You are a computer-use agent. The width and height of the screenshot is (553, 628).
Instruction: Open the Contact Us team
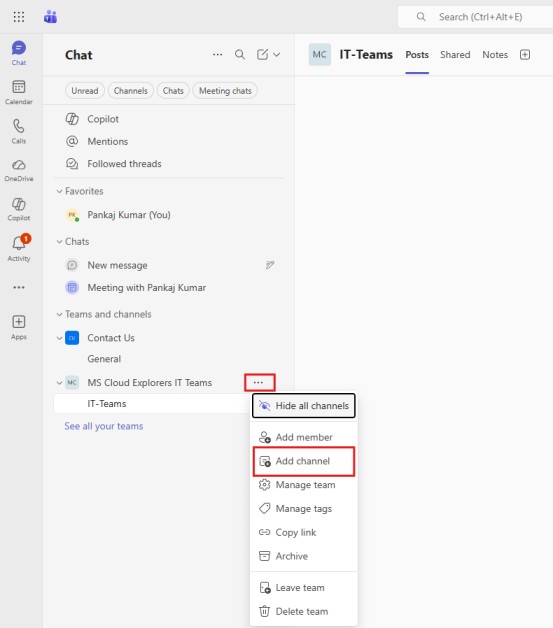click(x=111, y=338)
